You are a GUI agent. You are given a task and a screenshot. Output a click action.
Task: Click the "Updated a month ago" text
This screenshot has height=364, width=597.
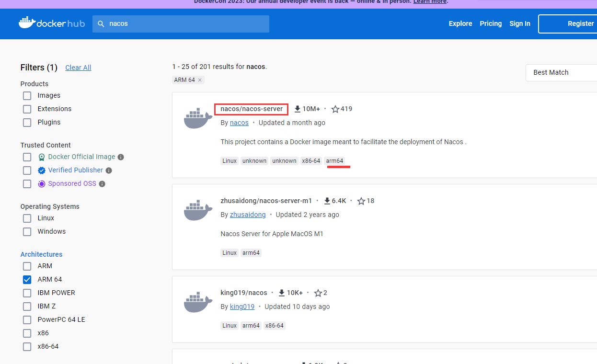click(x=292, y=123)
